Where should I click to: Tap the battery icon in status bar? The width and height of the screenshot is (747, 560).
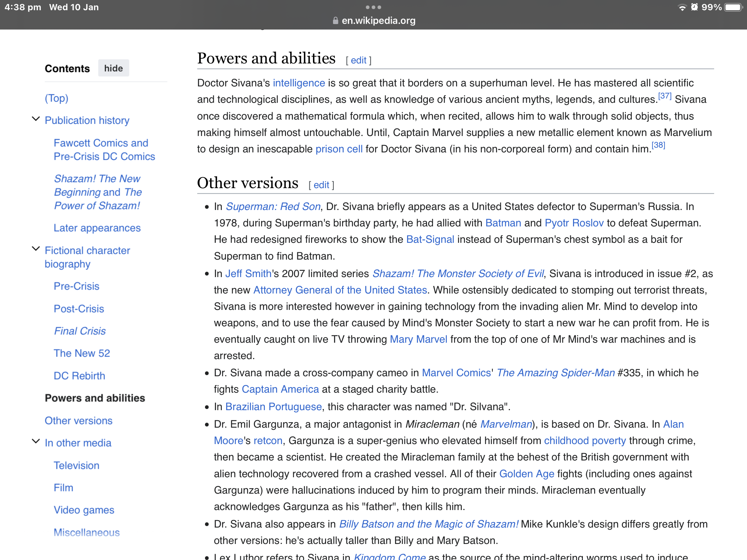click(733, 7)
